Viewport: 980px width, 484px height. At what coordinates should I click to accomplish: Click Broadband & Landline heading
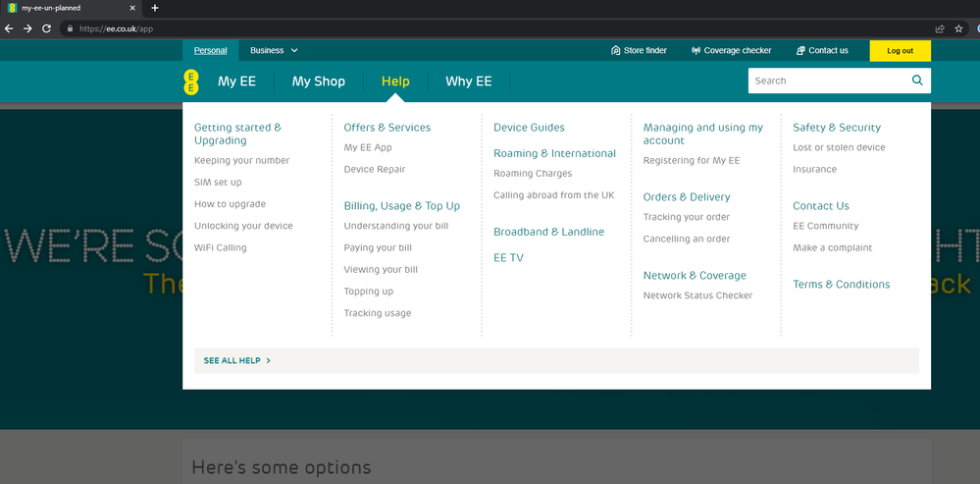coord(549,232)
